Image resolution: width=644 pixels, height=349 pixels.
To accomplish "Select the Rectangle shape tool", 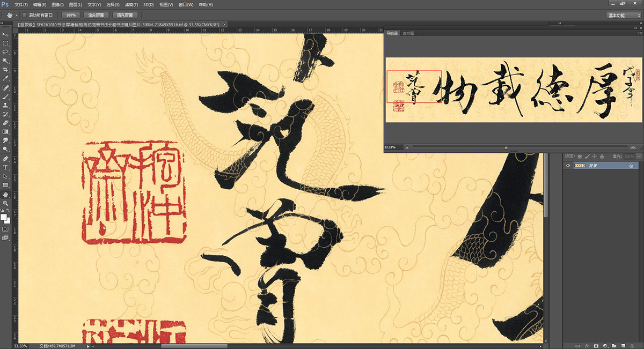I will [5, 185].
